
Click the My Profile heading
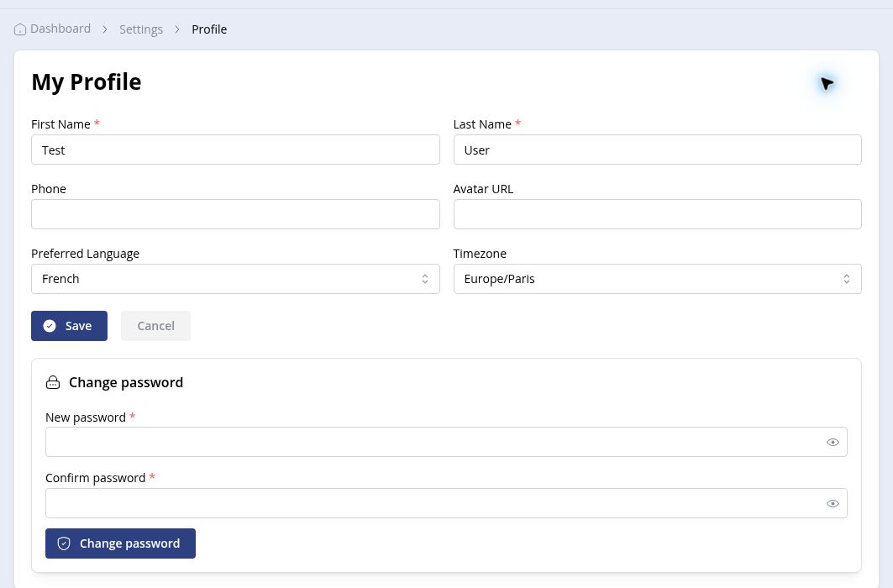tap(86, 82)
